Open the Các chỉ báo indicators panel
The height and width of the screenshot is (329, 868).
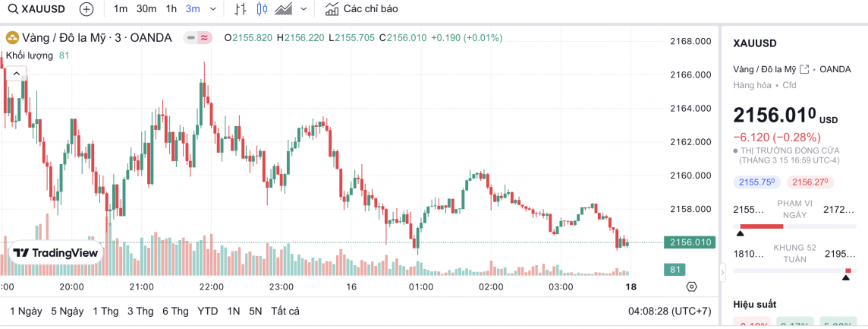[x=362, y=9]
